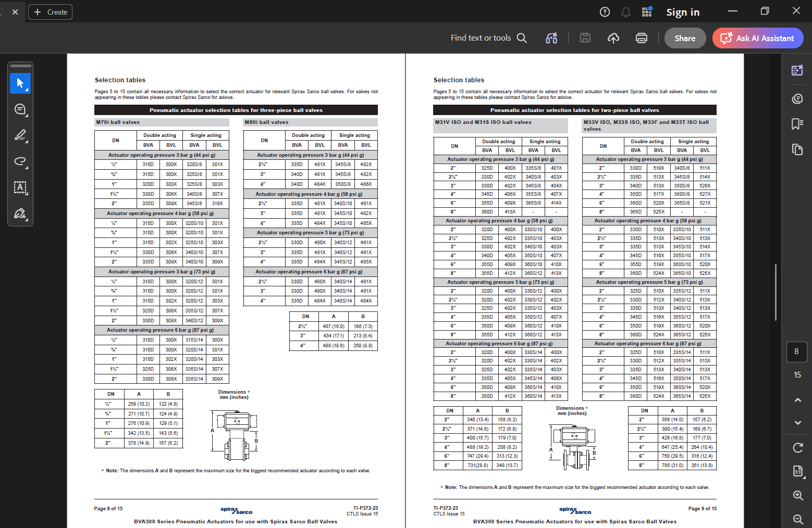
Task: Click the 'Selection tables' heading on page 8
Action: coord(120,80)
